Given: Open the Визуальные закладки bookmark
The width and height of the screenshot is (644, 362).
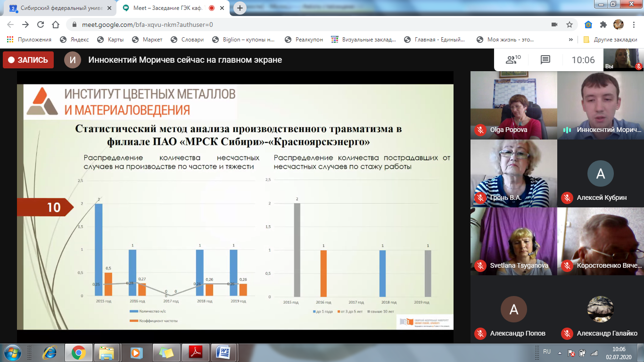Looking at the screenshot, I should click(x=363, y=40).
